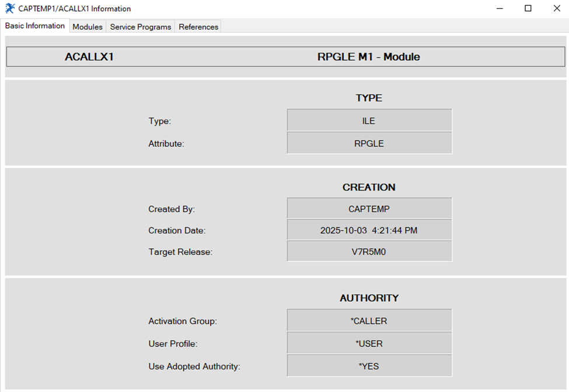Click the application icon in the title bar
The width and height of the screenshot is (569, 392).
point(10,9)
